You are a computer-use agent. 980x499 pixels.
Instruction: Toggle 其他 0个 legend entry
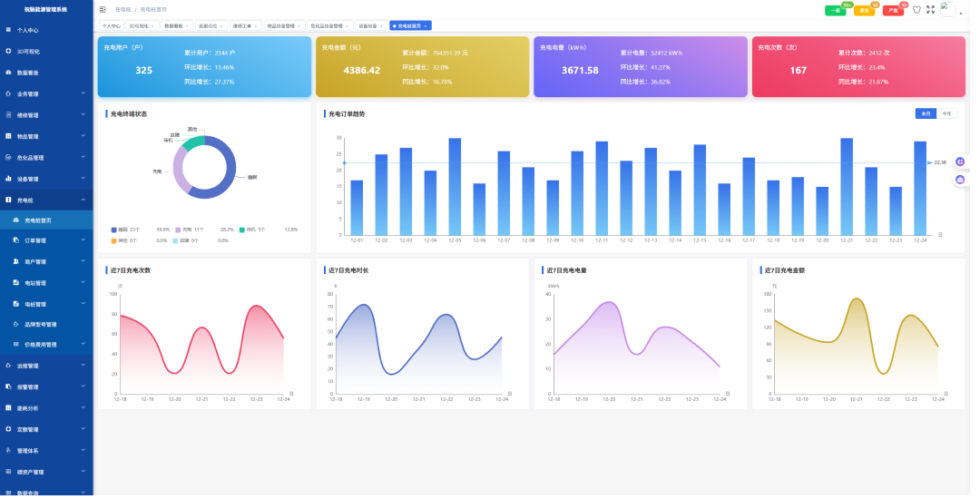coord(124,240)
